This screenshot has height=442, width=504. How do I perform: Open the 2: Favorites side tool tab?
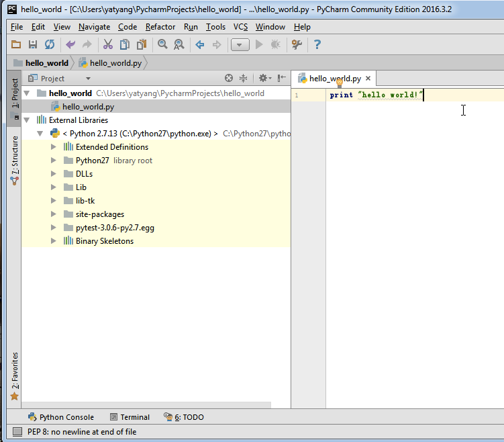pyautogui.click(x=15, y=376)
